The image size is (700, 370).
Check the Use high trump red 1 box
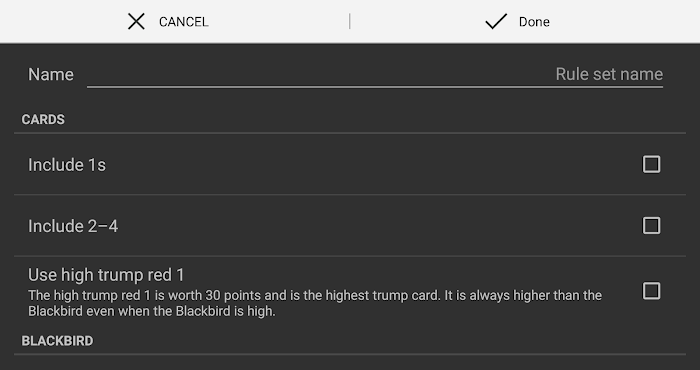(651, 291)
